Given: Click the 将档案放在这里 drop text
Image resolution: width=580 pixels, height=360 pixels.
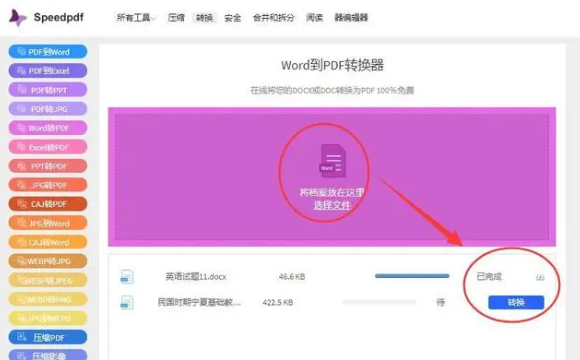Looking at the screenshot, I should click(x=332, y=192).
